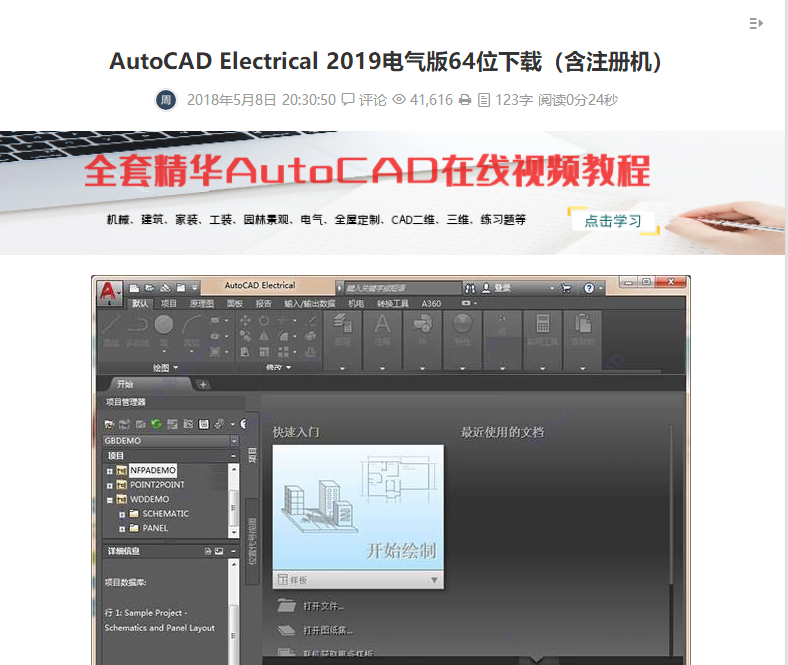Screen dimensions: 788x665
Task: Click the 点击学习 banner button
Action: (x=613, y=221)
